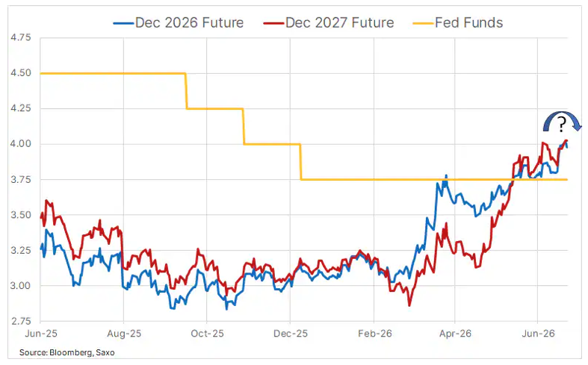
Task: Click the Apr-26 x-axis label
Action: pyautogui.click(x=455, y=334)
